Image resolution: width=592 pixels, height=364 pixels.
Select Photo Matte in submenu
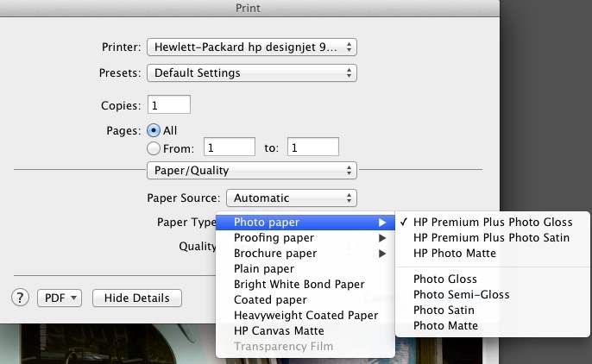pos(493,325)
